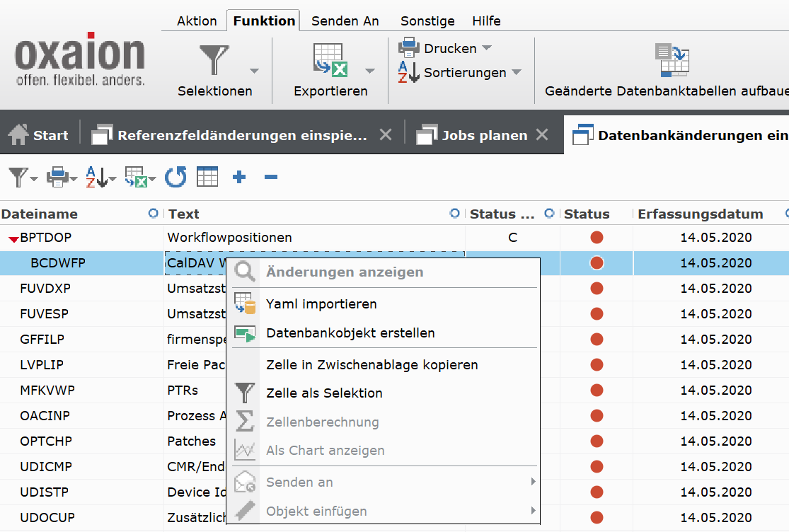
Task: Toggle the circle marker in the Dateiname column header
Action: (153, 214)
